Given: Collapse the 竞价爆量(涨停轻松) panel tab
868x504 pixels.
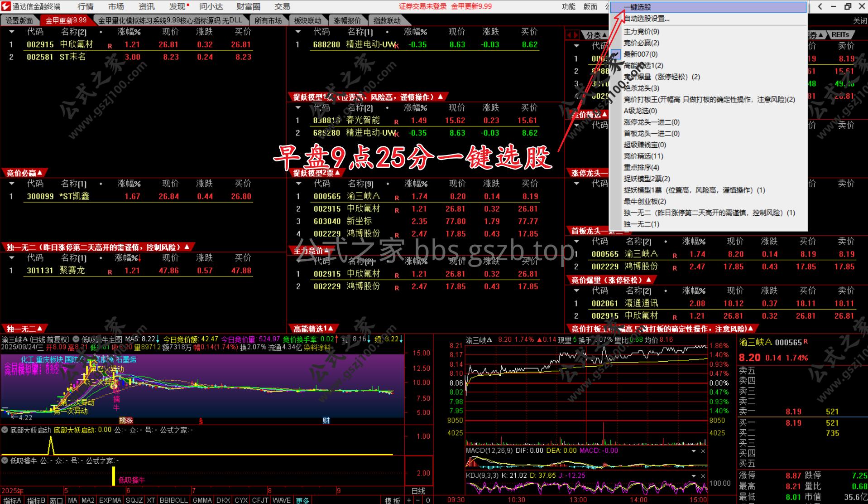Looking at the screenshot, I should pos(611,280).
